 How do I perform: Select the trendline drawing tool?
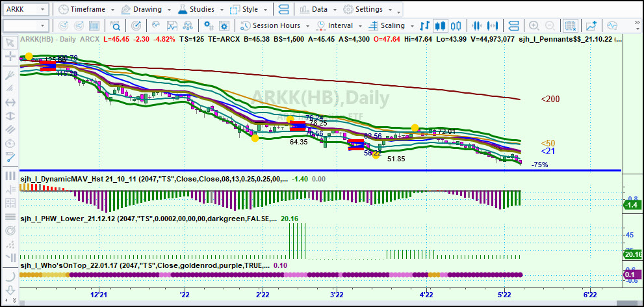coord(10,157)
